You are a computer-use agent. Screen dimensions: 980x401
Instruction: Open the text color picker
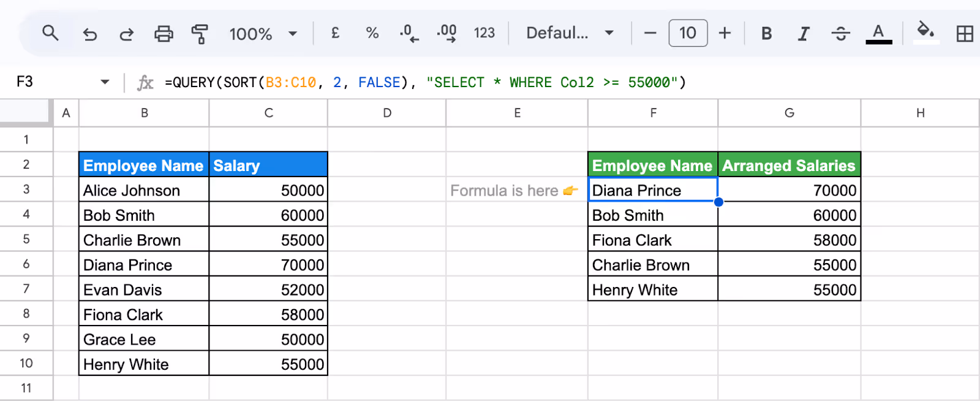point(878,34)
